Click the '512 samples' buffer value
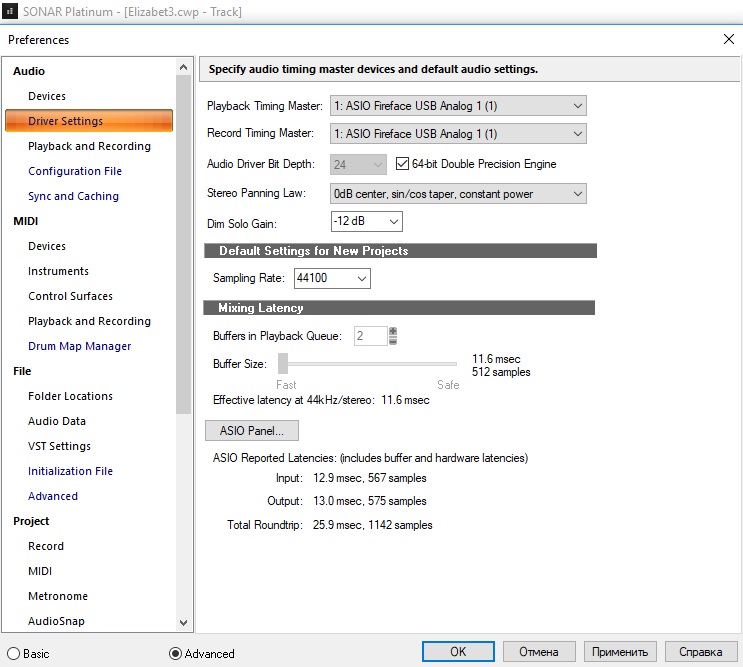This screenshot has width=743, height=667. (x=501, y=372)
